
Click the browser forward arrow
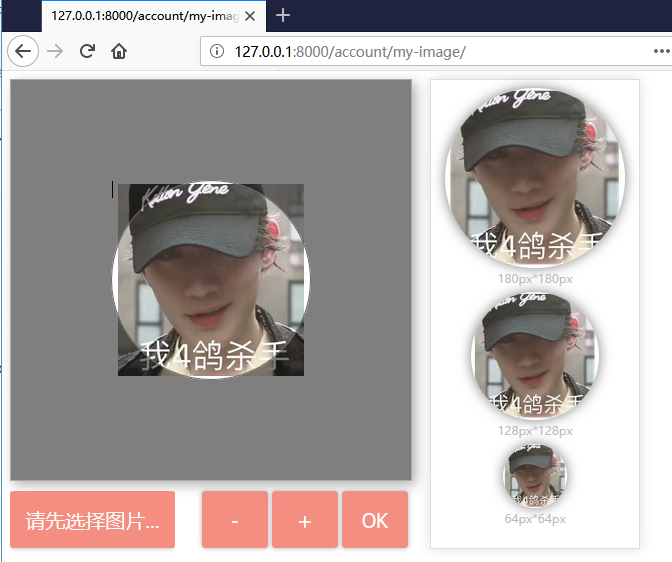[x=55, y=51]
